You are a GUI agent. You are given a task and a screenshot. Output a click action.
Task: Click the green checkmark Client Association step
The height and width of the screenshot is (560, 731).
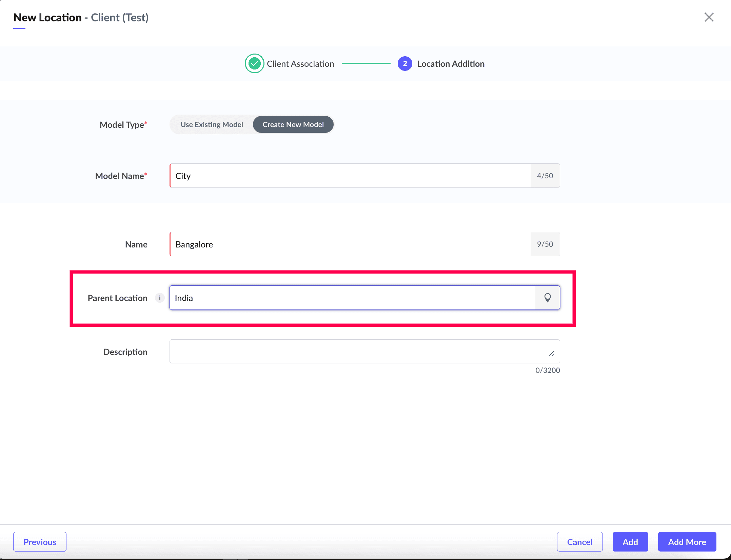pos(254,63)
